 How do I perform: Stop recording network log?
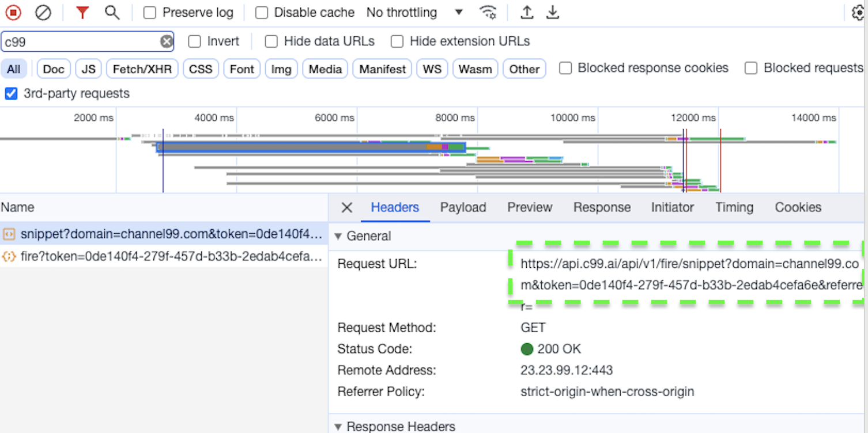(13, 12)
